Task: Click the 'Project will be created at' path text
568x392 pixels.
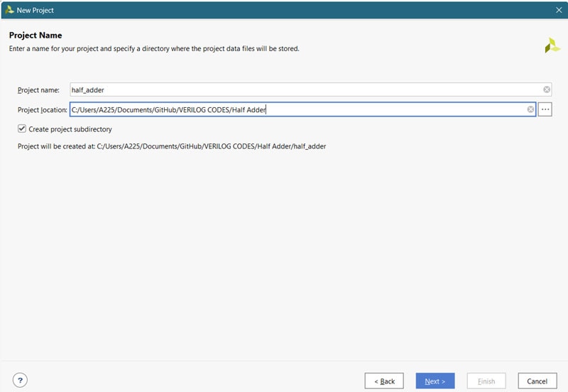Action: click(x=172, y=146)
